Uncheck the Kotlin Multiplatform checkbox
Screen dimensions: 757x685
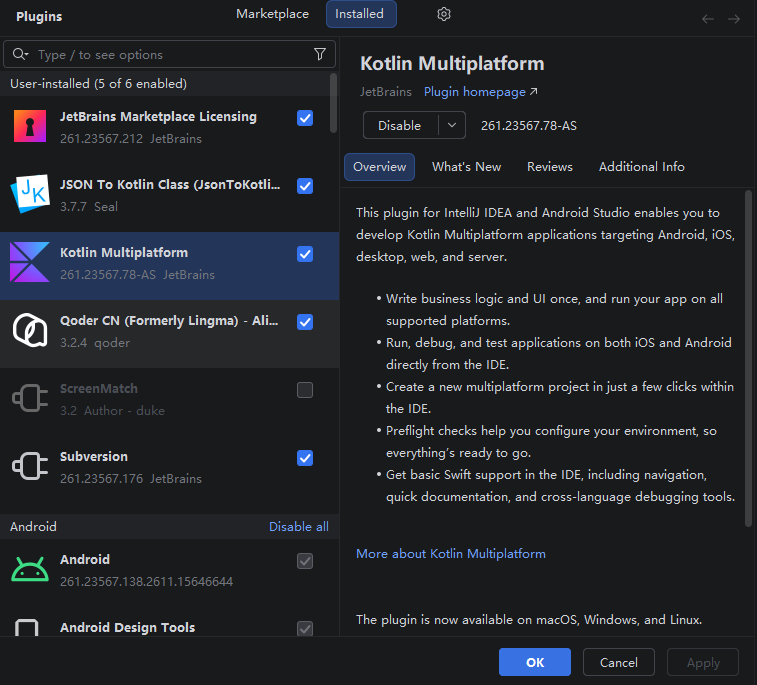click(305, 254)
